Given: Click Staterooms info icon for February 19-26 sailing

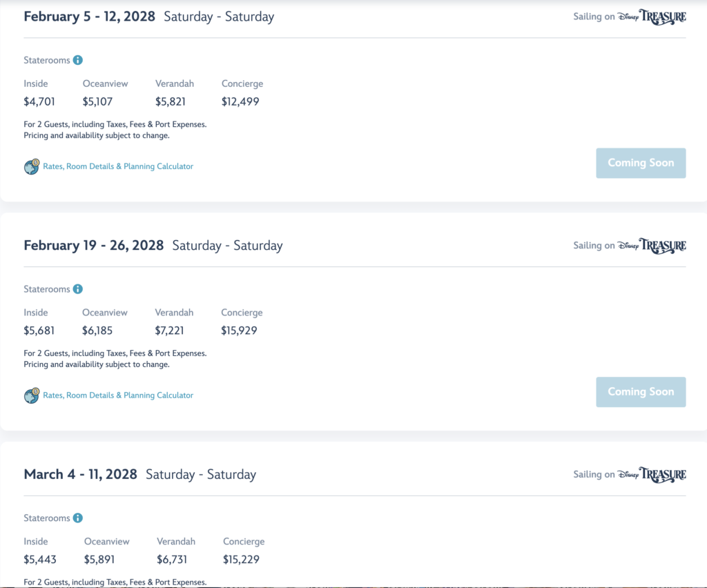Looking at the screenshot, I should pos(77,288).
